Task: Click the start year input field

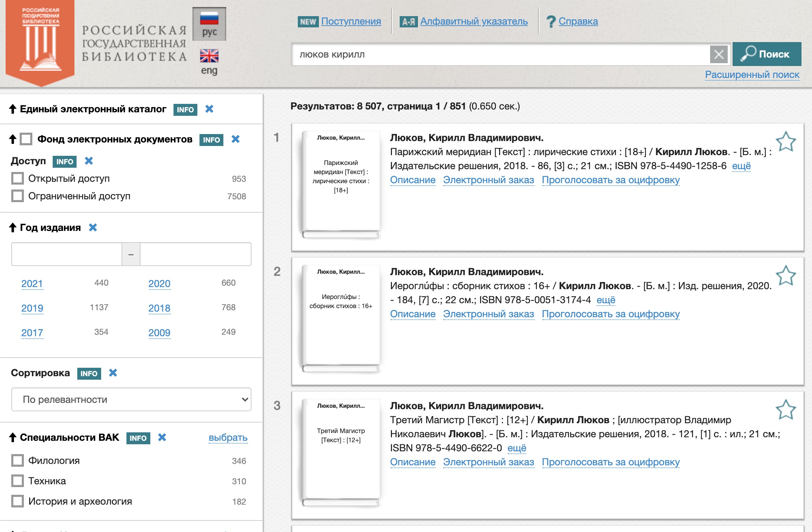Action: (67, 254)
